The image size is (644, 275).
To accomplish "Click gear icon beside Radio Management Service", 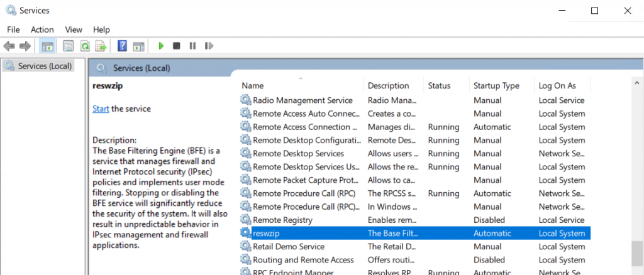I will pyautogui.click(x=246, y=100).
